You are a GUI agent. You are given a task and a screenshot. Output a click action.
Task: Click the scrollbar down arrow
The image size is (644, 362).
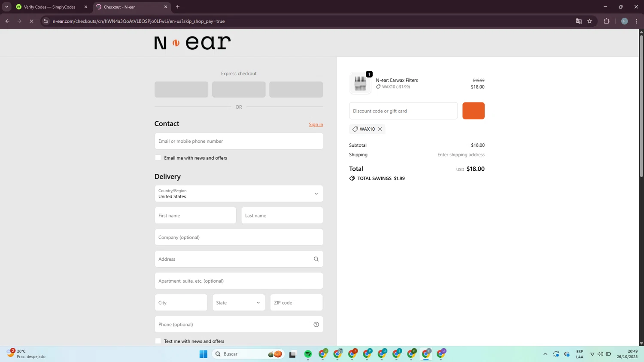[641, 343]
